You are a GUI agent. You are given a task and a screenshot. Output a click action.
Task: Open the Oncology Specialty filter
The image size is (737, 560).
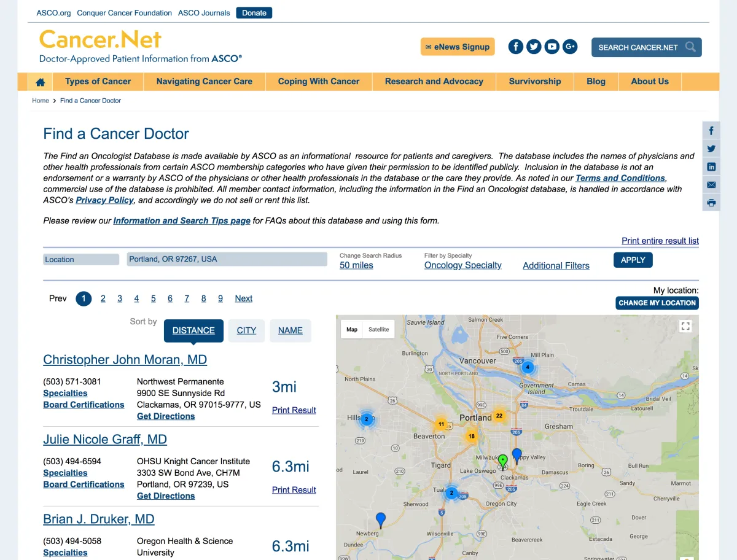[x=463, y=265]
